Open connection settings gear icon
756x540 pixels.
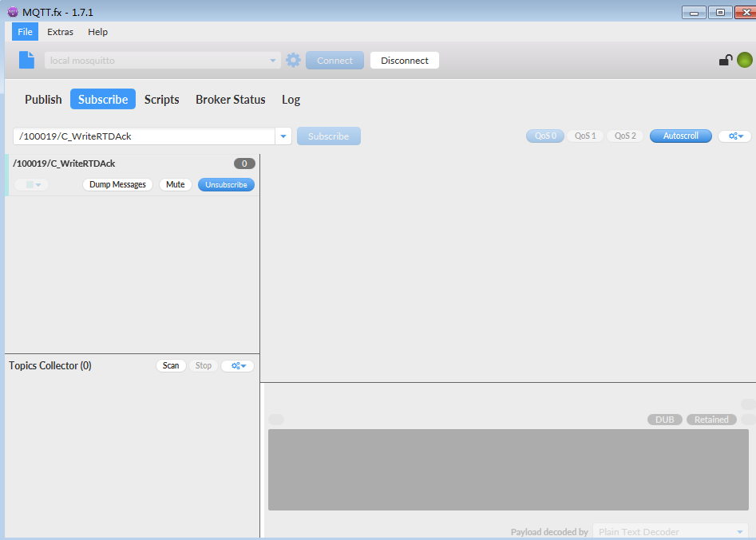coord(293,60)
